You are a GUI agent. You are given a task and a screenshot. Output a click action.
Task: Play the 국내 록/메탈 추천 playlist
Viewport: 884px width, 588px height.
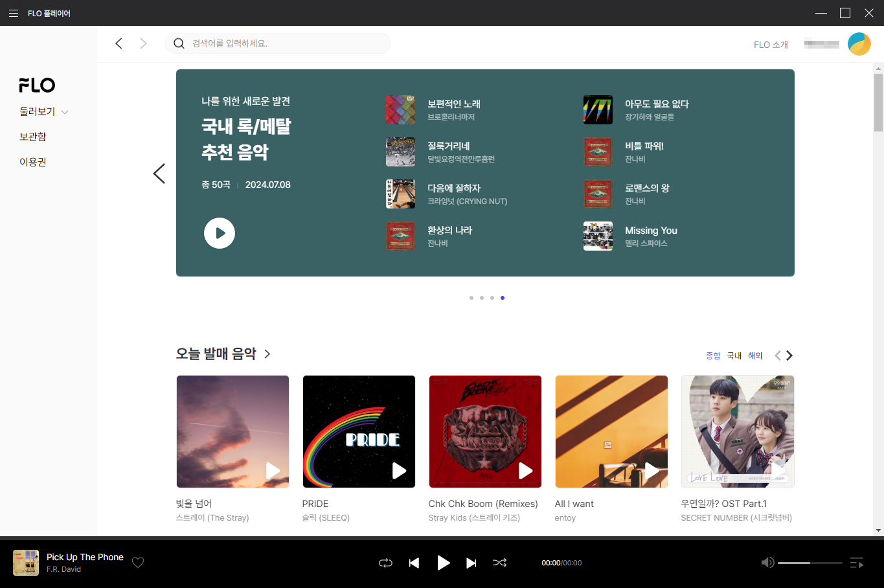(x=220, y=233)
